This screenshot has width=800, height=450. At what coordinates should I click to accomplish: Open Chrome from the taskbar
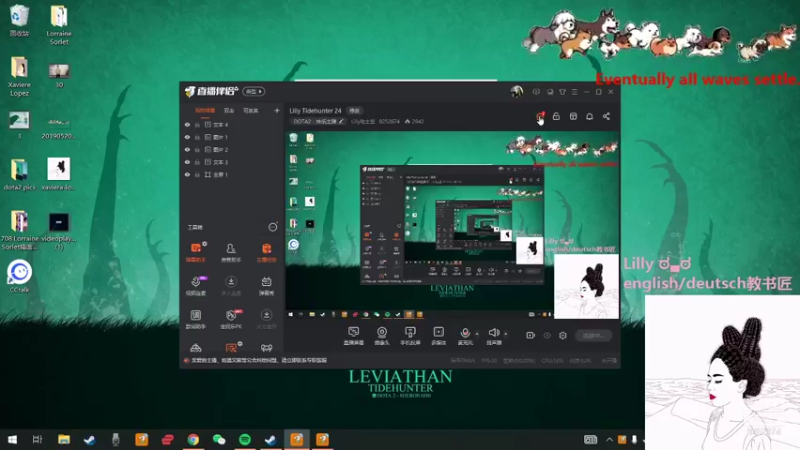193,439
